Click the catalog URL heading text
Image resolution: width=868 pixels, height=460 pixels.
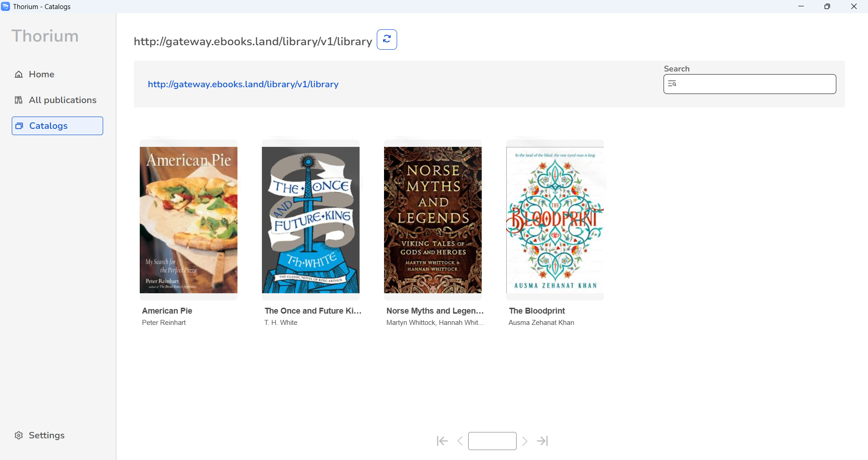click(x=253, y=41)
